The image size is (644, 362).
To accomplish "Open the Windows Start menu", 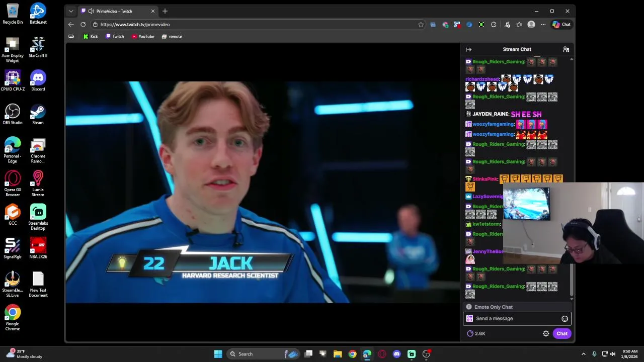I will 218,354.
